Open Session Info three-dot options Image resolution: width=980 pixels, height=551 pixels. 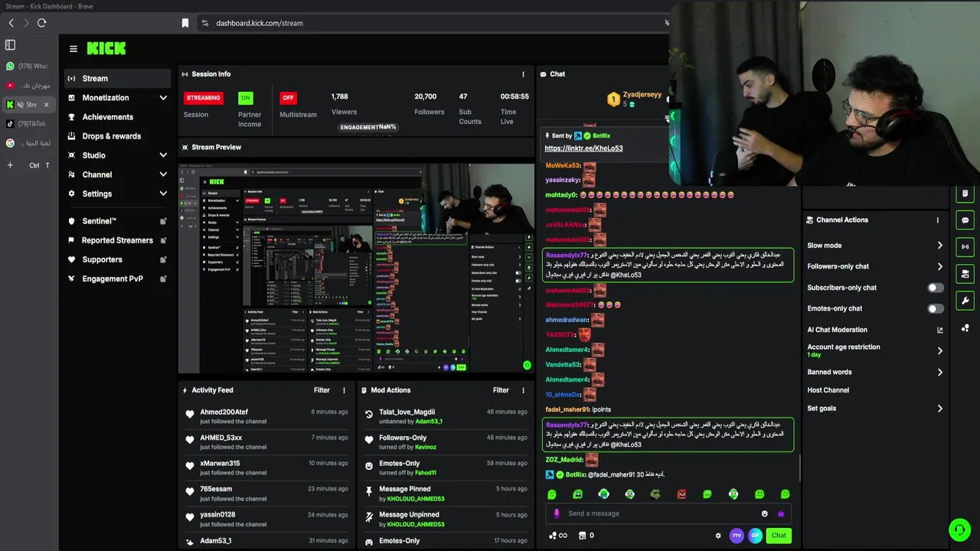tap(524, 74)
